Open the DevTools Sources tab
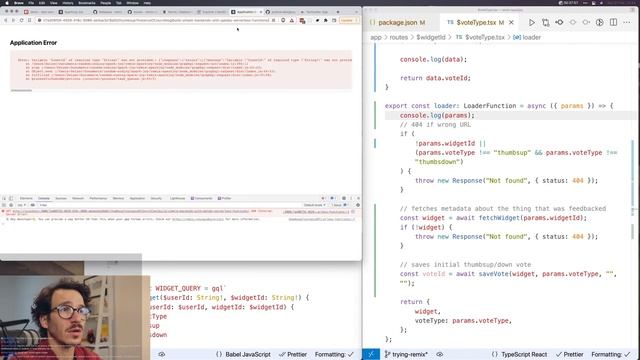 [61, 198]
